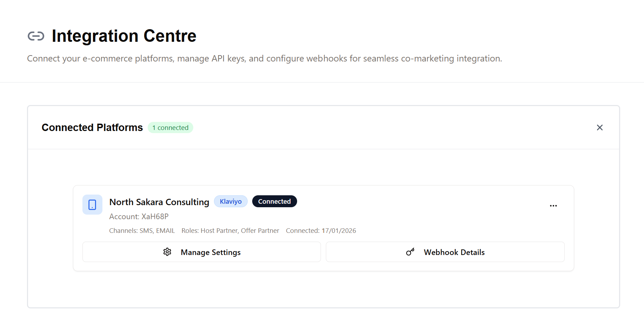Select the North Sakara Consulting platform name

[159, 202]
